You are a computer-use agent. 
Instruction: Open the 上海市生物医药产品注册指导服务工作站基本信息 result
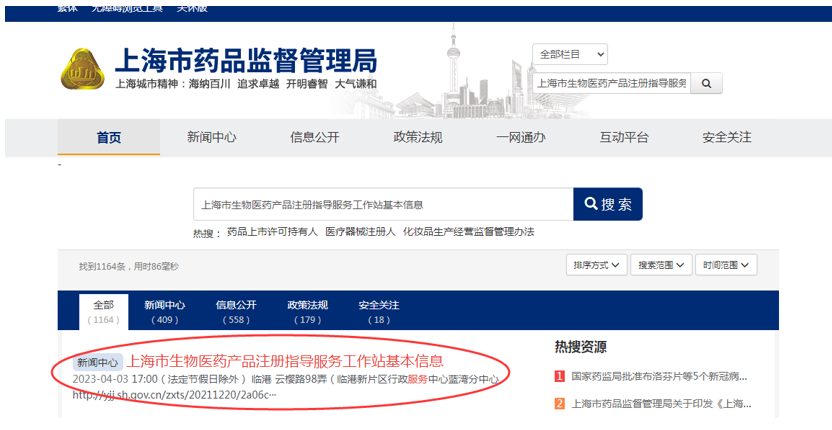[x=284, y=361]
